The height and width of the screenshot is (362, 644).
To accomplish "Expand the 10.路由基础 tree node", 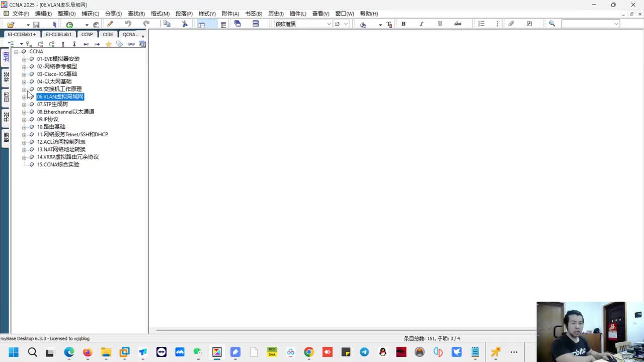I will 24,127.
